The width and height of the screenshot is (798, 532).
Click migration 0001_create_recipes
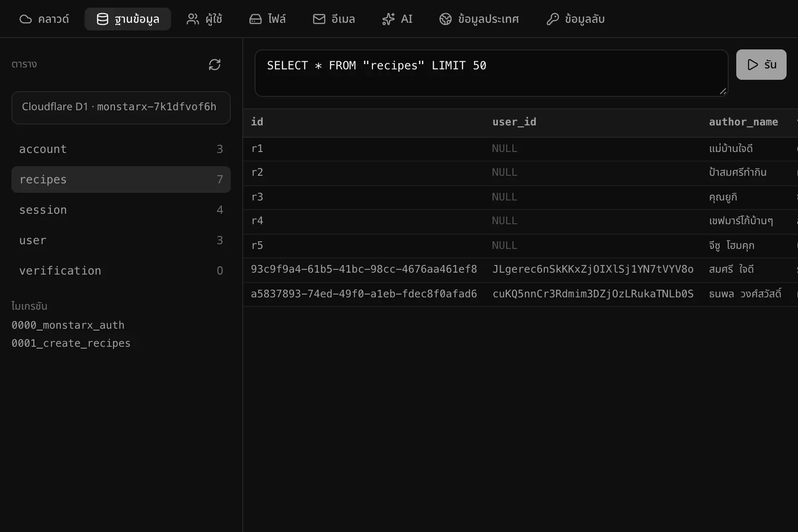[71, 343]
